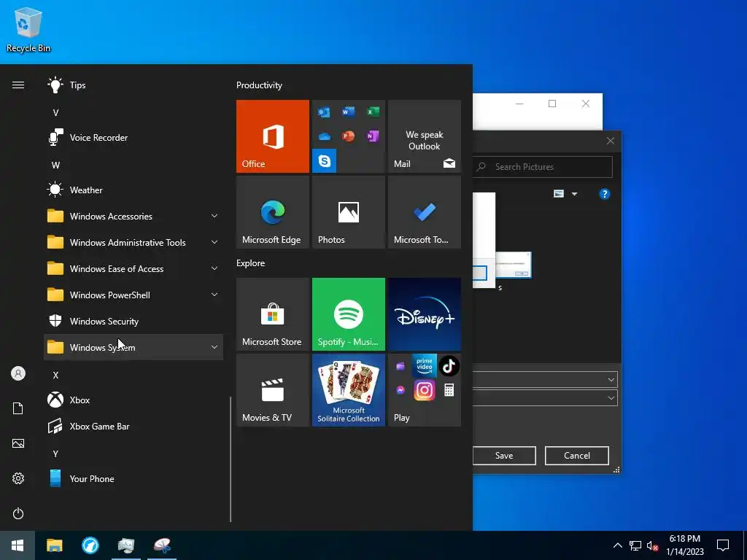Open Windows Security
Viewport: 747px width, 560px height.
133,322
